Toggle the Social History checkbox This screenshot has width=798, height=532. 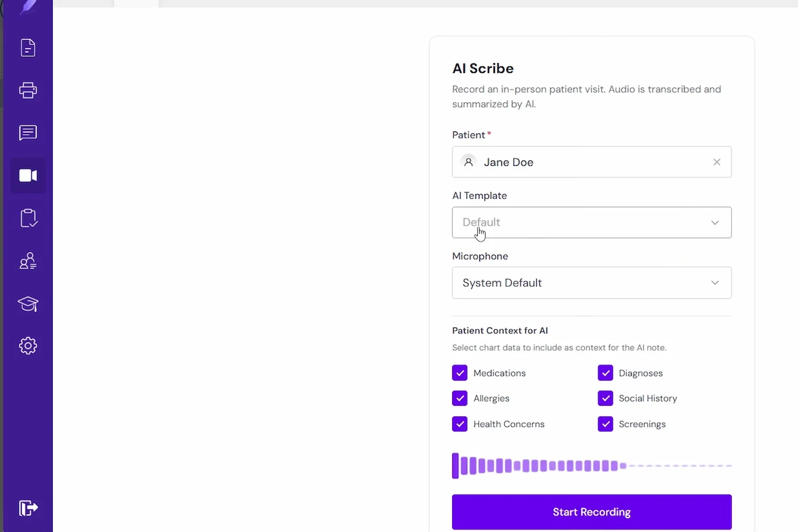605,398
